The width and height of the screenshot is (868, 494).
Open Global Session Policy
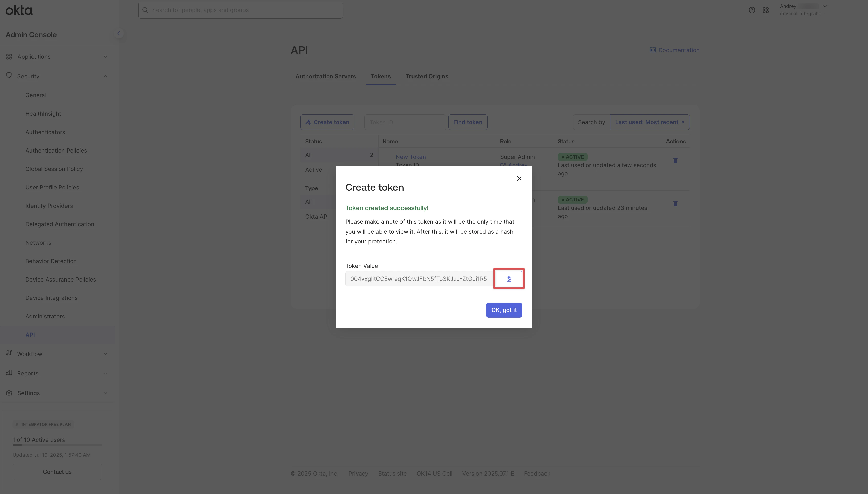pos(54,169)
